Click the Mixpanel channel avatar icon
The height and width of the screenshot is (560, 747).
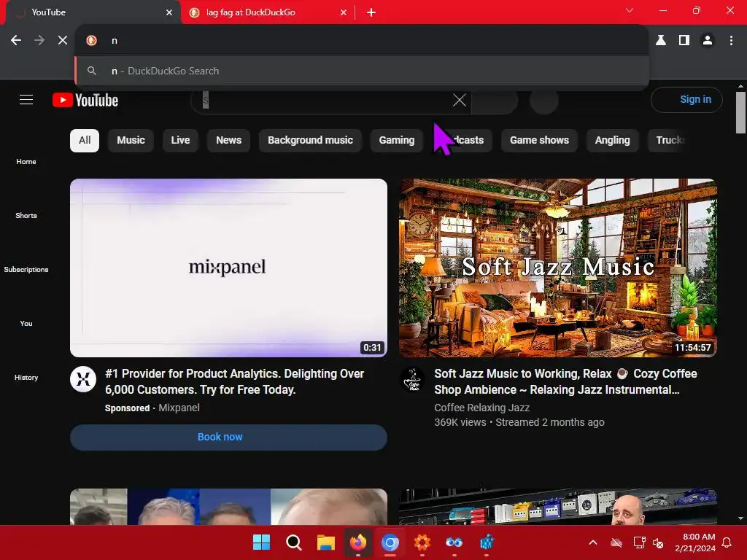click(83, 379)
